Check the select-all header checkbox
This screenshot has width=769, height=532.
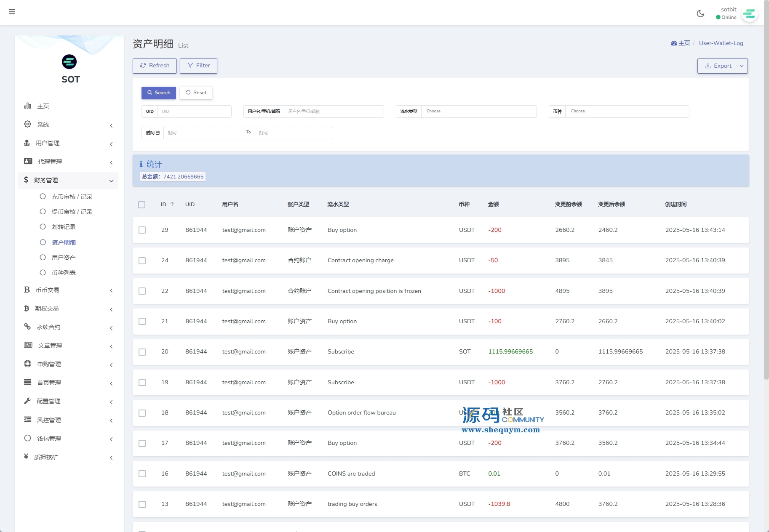point(142,205)
